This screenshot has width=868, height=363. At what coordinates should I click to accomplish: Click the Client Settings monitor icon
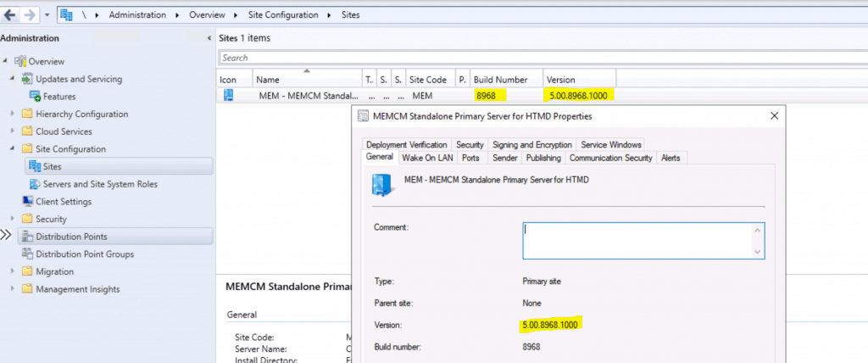coord(27,201)
